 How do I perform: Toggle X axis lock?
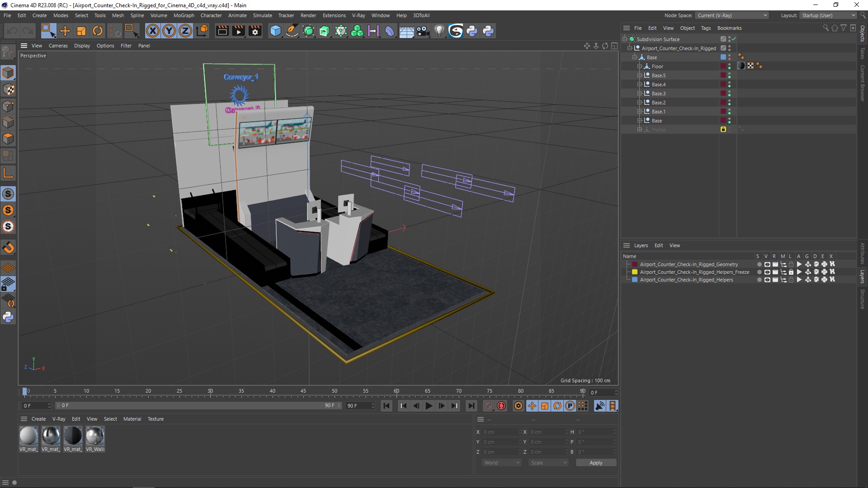coord(153,31)
